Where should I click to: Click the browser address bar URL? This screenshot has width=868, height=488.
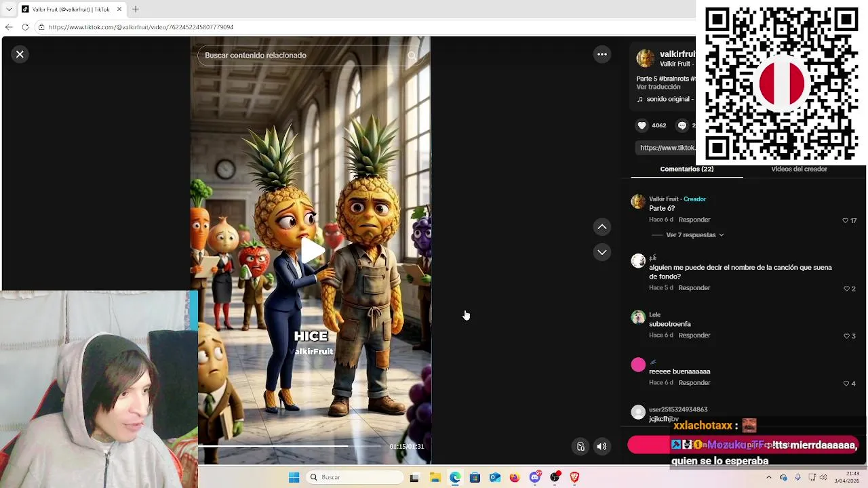pyautogui.click(x=141, y=27)
